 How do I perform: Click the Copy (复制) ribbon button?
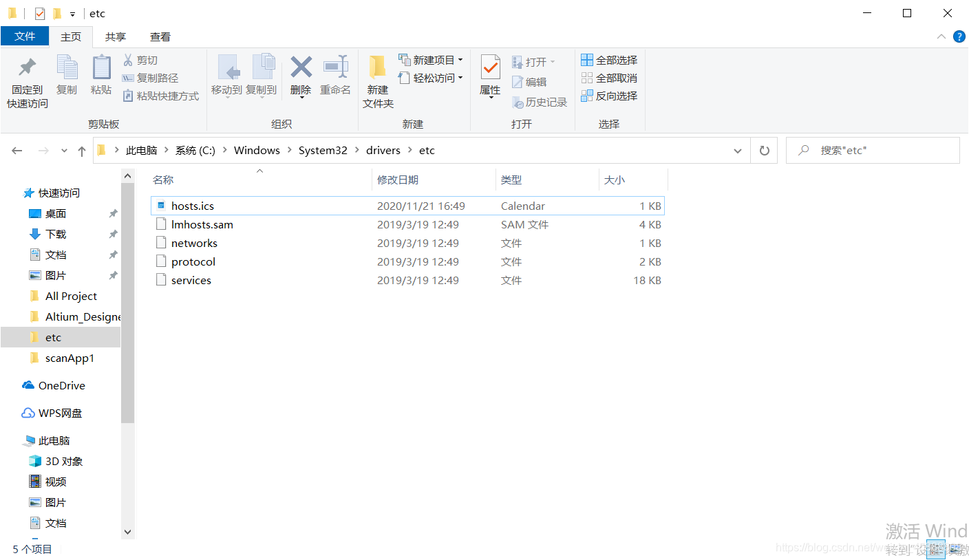tap(67, 76)
